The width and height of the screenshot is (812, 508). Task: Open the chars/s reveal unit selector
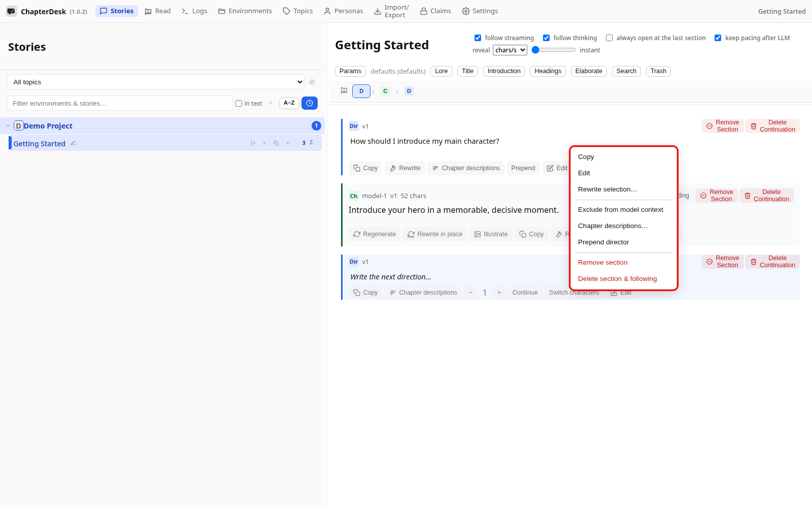click(510, 50)
